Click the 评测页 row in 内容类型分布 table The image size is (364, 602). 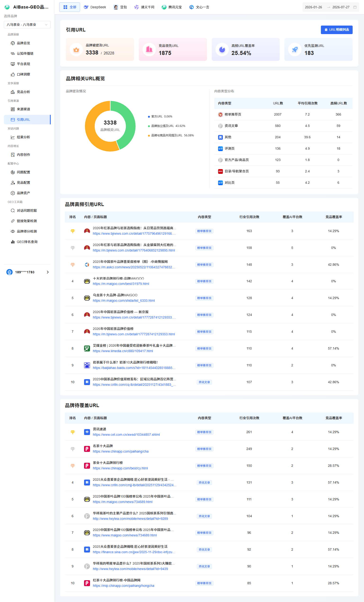283,148
